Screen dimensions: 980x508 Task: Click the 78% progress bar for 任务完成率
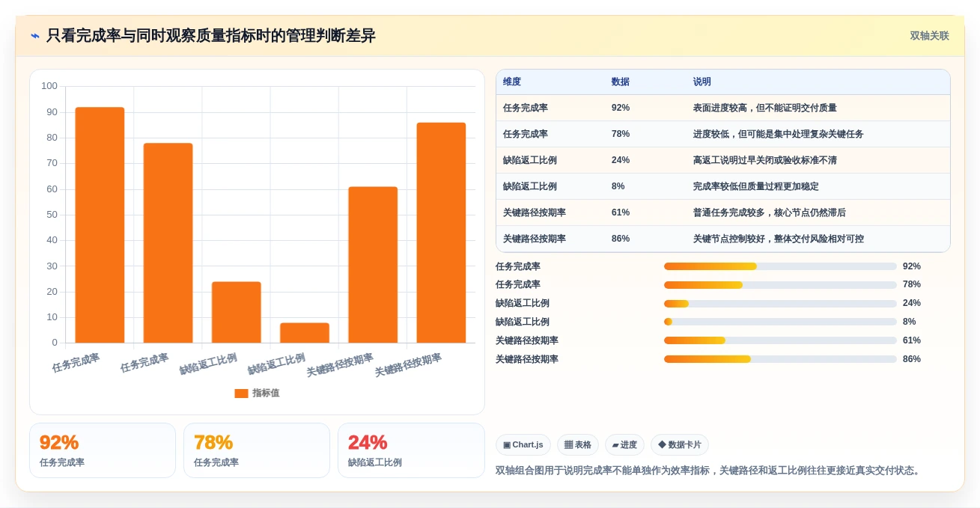click(x=780, y=285)
